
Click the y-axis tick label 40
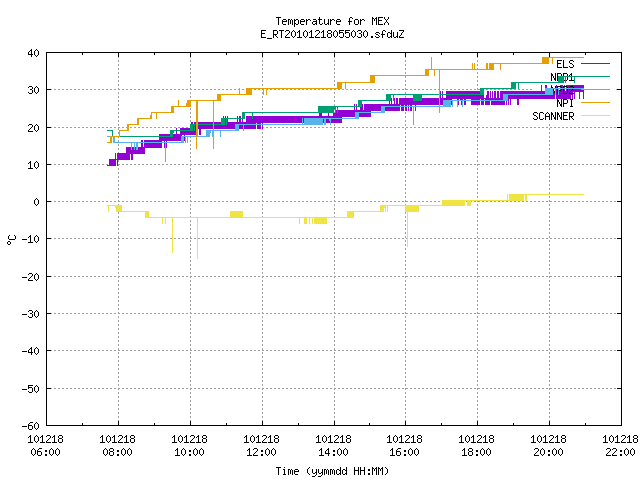pos(33,53)
